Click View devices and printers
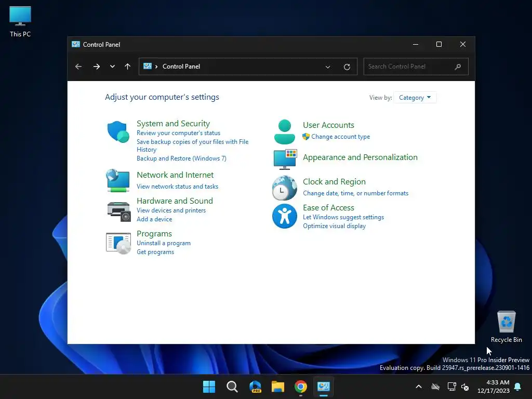 click(x=171, y=210)
